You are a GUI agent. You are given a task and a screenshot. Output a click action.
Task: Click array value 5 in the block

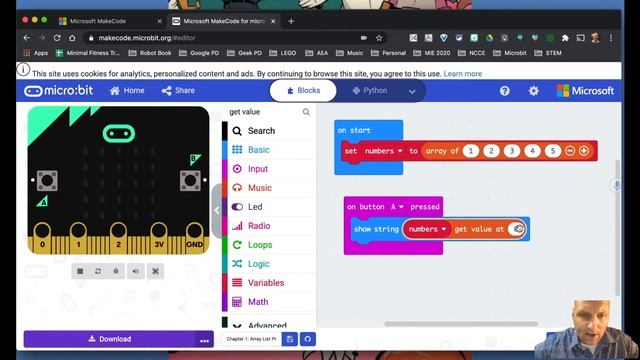point(553,151)
